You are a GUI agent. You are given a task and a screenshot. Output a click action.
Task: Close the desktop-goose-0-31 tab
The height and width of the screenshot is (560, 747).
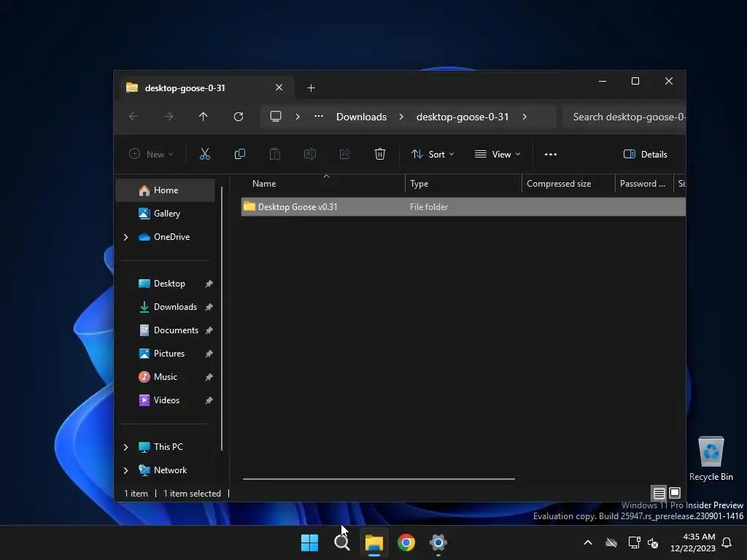point(279,87)
